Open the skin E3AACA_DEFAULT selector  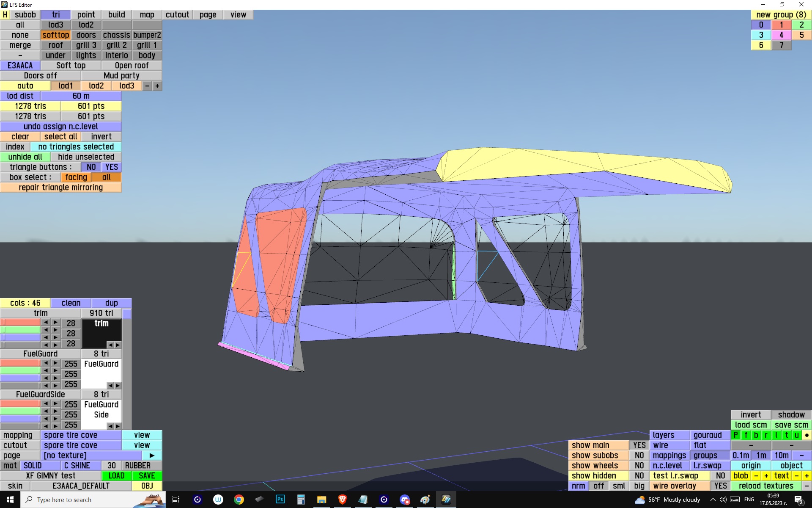[x=81, y=486]
